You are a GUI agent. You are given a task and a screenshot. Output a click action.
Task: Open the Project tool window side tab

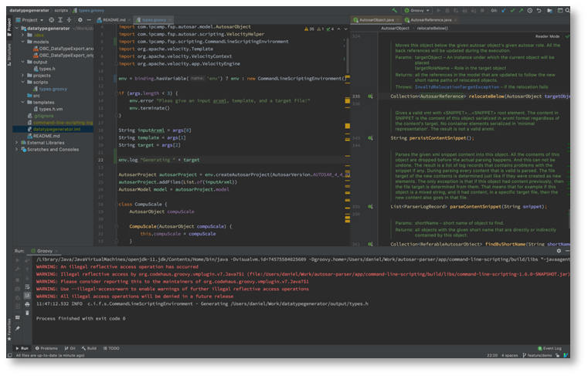9,27
